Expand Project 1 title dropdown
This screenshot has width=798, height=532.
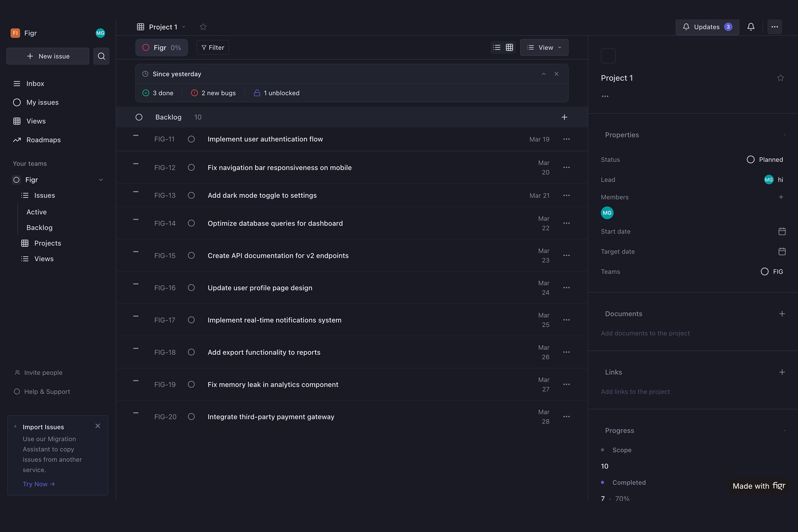coord(184,27)
